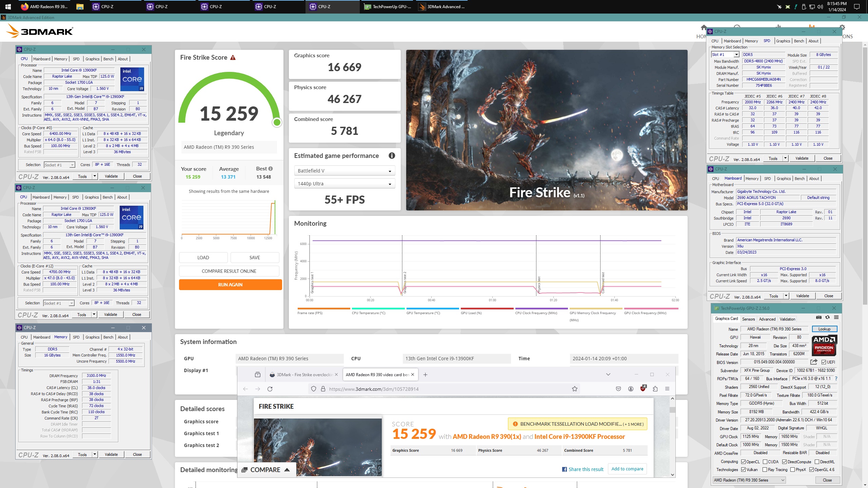Open the Tools dropdown arrow in SPD CPU-Z window
The width and height of the screenshot is (868, 488).
click(x=785, y=158)
